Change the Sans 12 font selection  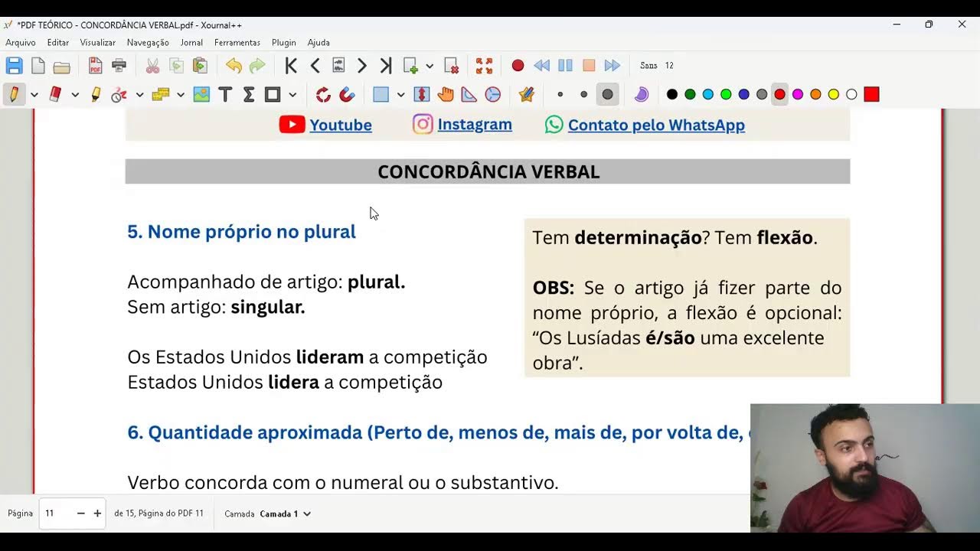[657, 66]
